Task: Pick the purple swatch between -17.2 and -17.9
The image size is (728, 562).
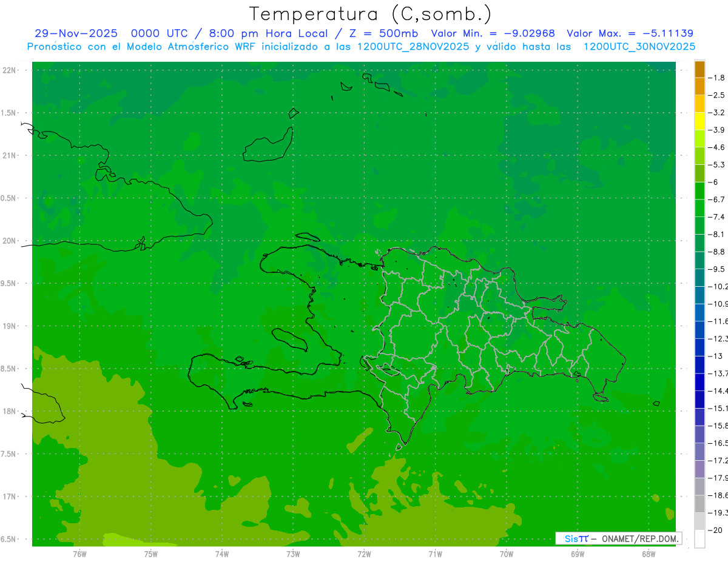Action: (x=699, y=469)
